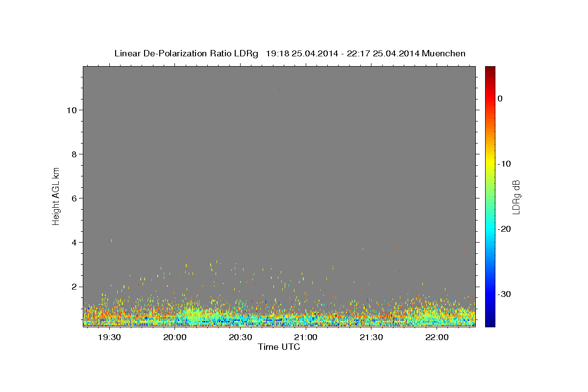The image size is (588, 392).
Task: Click the dark blue bottom of colorbar
Action: [x=490, y=323]
